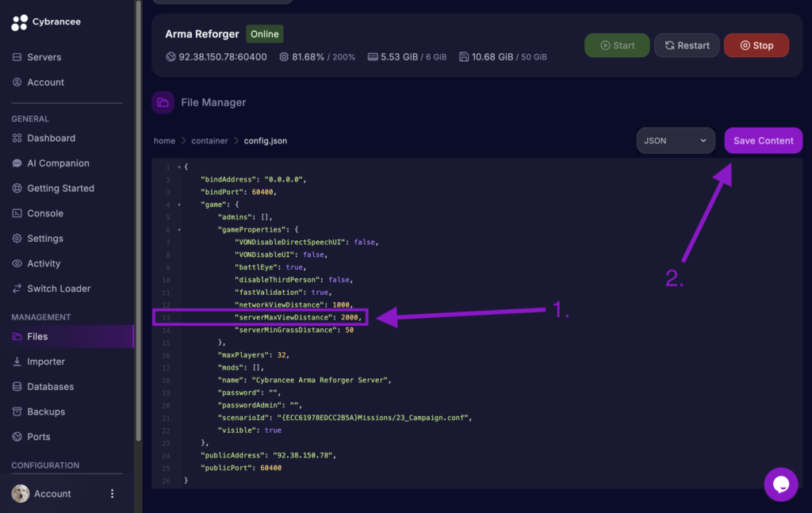Open the Console page
This screenshot has width=812, height=513.
click(45, 213)
